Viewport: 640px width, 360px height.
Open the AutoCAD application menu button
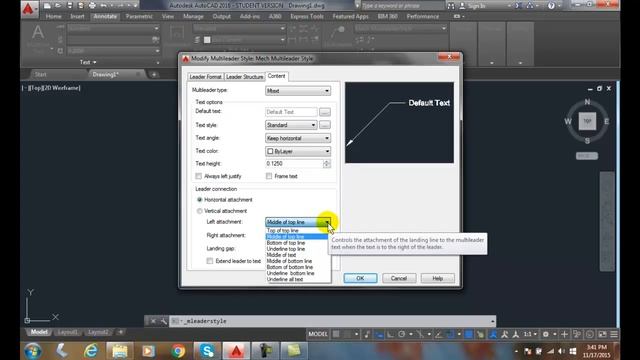point(29,9)
